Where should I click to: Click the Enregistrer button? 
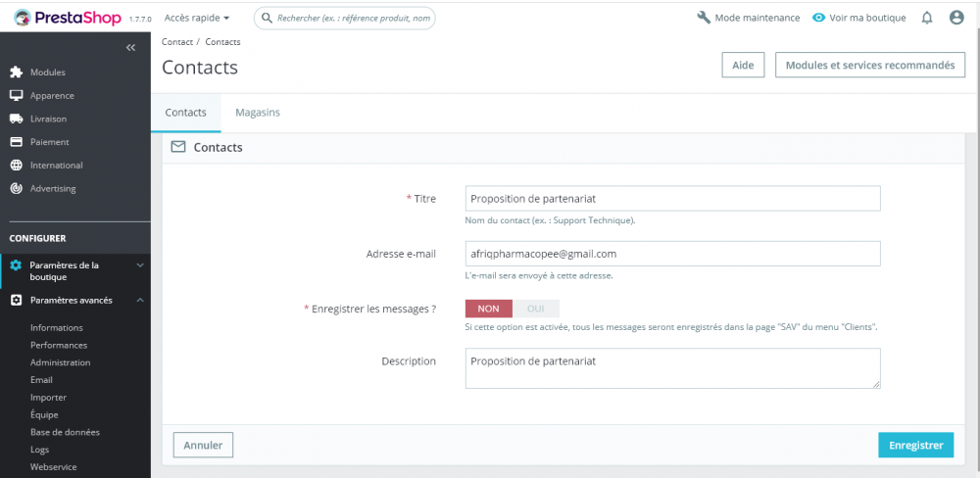(x=915, y=445)
